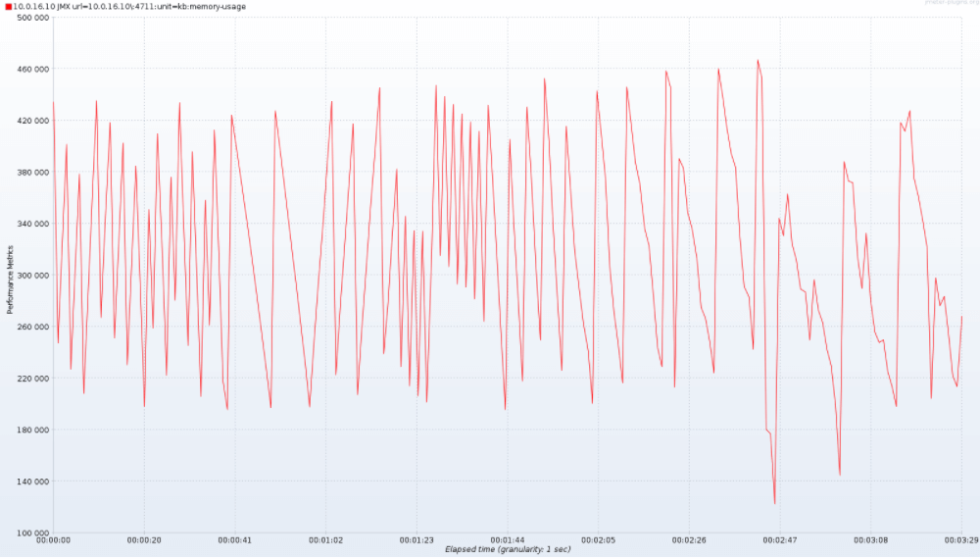980x559 pixels.
Task: Click the 140 000 y-axis label
Action: click(33, 483)
